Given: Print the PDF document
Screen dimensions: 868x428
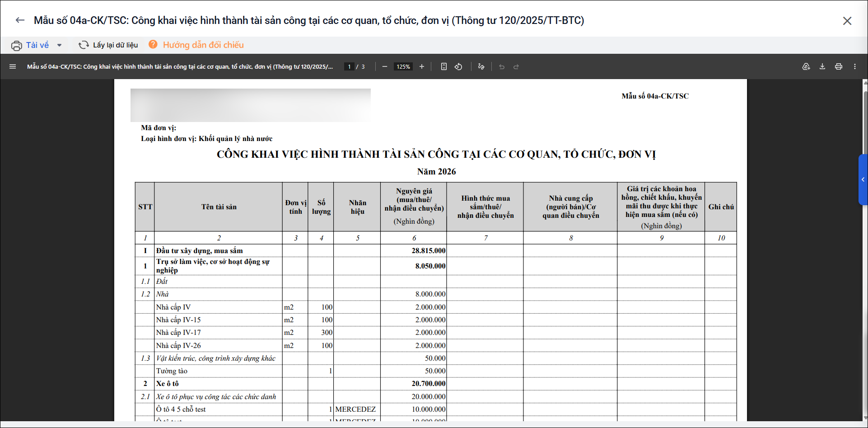Looking at the screenshot, I should click(x=839, y=66).
